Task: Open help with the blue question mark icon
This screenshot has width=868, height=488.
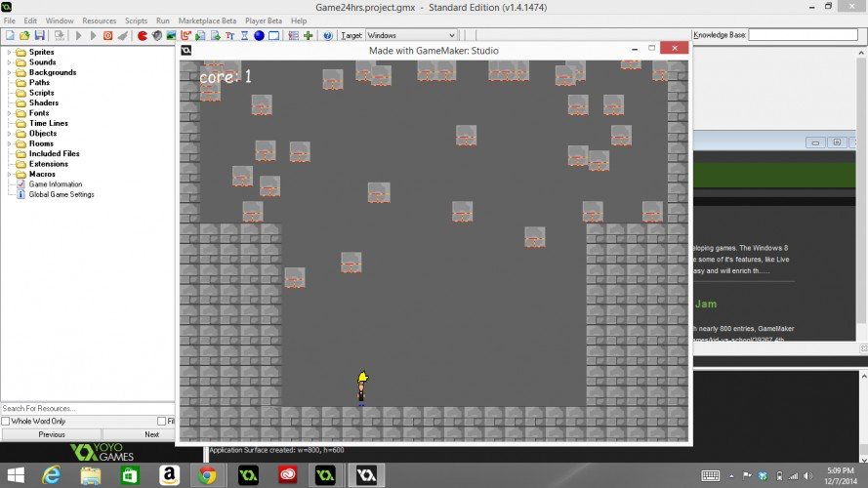Action: point(328,35)
